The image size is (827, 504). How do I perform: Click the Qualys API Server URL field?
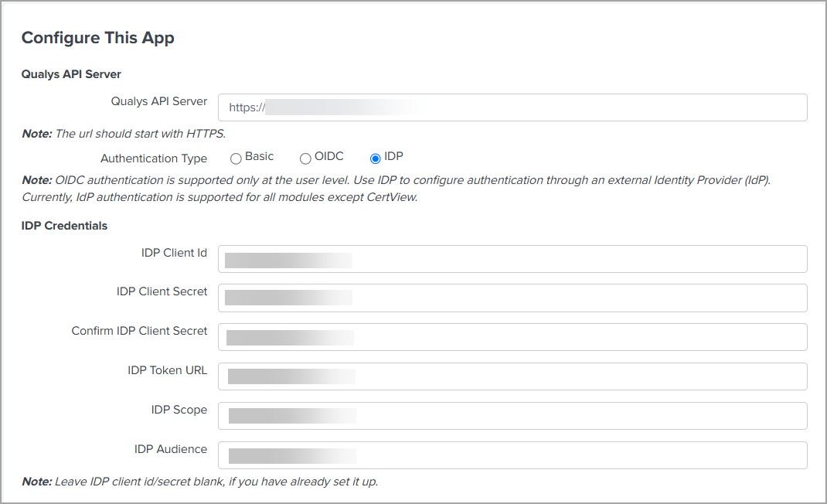[512, 107]
